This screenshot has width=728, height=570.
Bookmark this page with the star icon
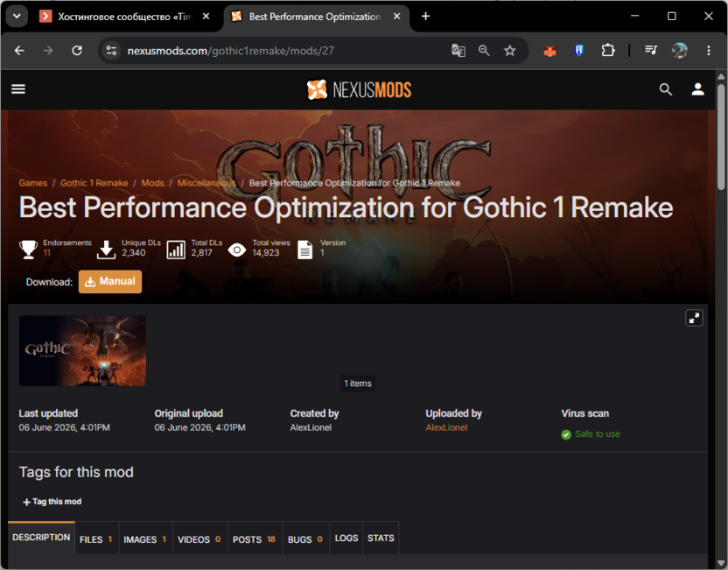pyautogui.click(x=510, y=51)
